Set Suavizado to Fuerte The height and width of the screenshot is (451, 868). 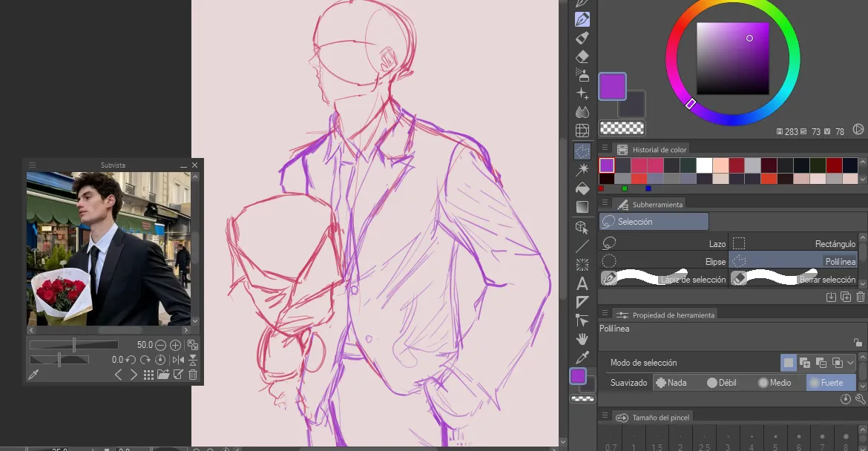tap(830, 382)
